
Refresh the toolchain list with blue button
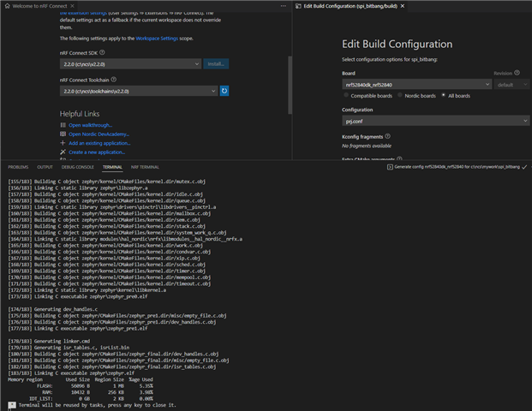click(224, 91)
